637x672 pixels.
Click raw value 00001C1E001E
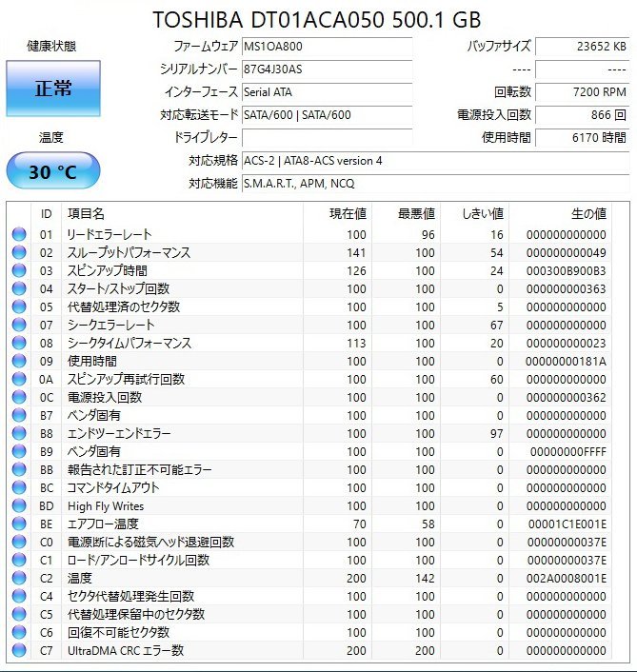point(567,524)
